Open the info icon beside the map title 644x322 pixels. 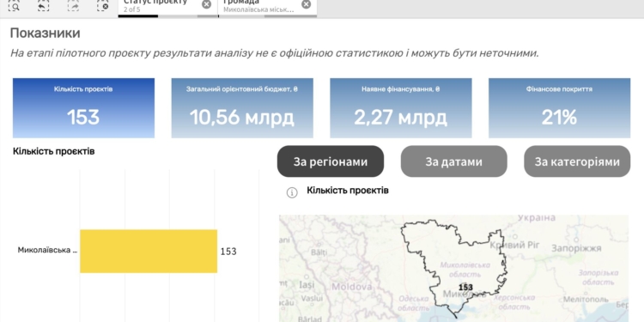tap(292, 192)
